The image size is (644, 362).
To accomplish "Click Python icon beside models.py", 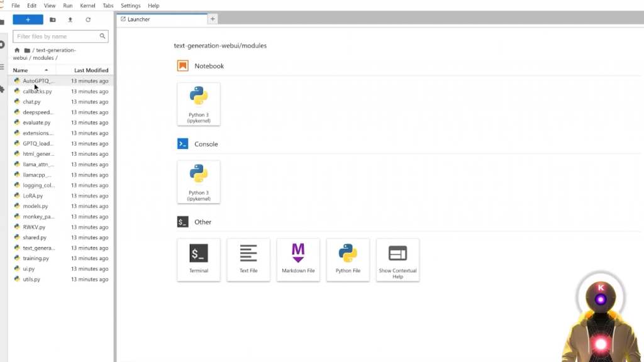I will tap(17, 206).
